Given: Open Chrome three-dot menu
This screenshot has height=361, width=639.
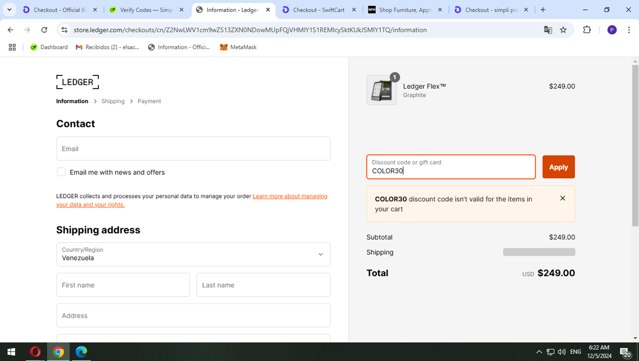Looking at the screenshot, I should pyautogui.click(x=629, y=30).
